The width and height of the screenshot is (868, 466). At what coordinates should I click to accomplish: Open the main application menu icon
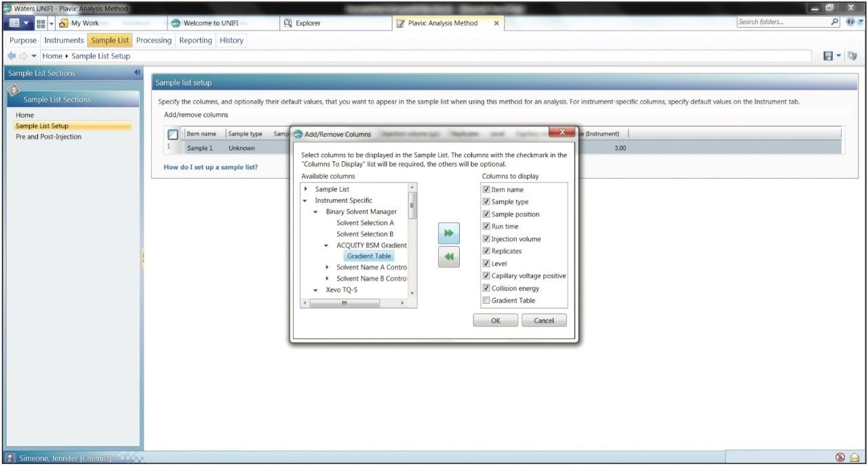pyautogui.click(x=18, y=23)
